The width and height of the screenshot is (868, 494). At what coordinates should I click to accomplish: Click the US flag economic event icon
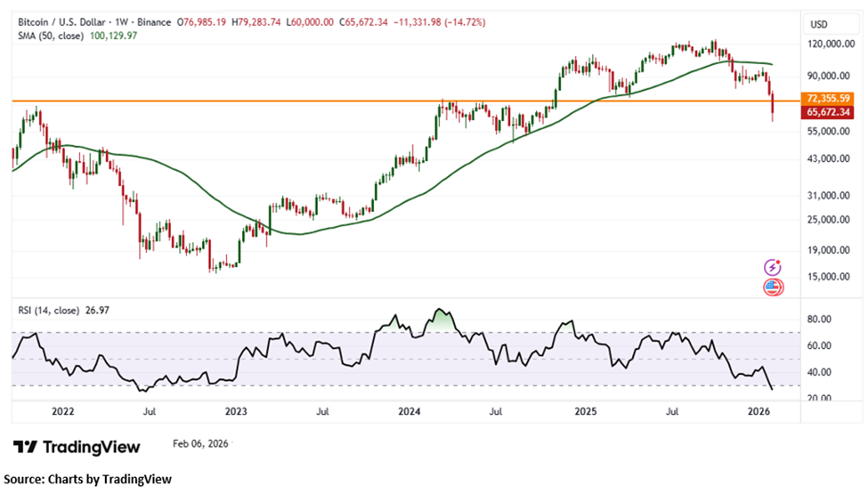(x=773, y=287)
